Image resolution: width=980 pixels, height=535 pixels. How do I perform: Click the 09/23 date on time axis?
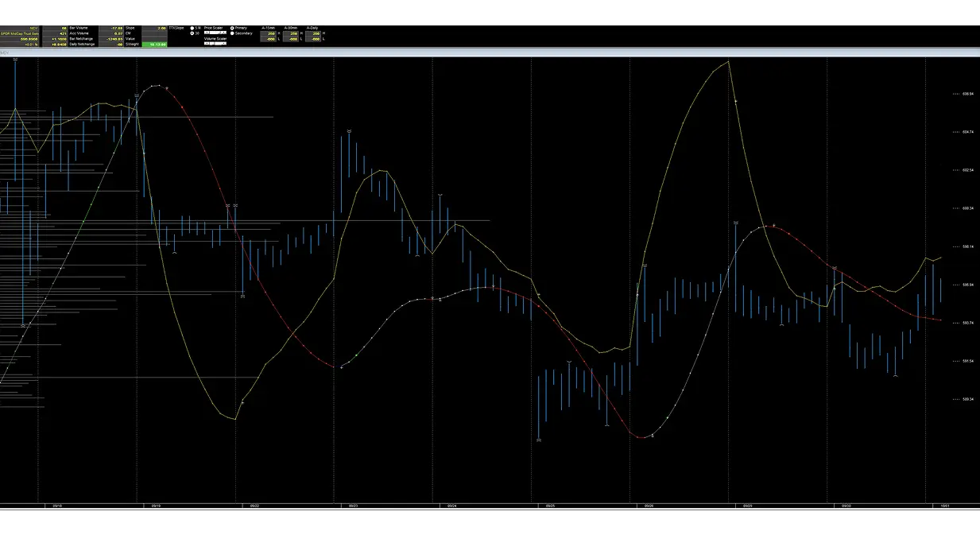point(352,506)
